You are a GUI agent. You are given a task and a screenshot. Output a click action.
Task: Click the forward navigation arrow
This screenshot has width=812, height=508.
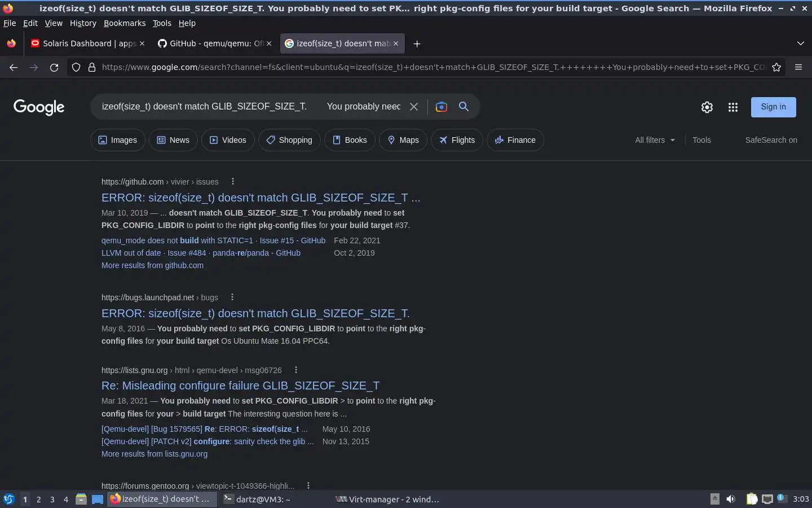(x=34, y=67)
